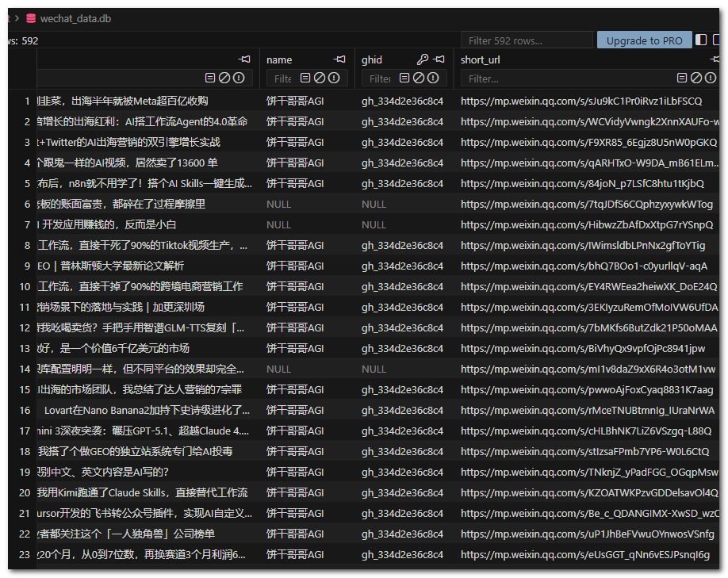This screenshot has height=578, width=728.
Task: Click the key icon in ghid header
Action: 423,59
